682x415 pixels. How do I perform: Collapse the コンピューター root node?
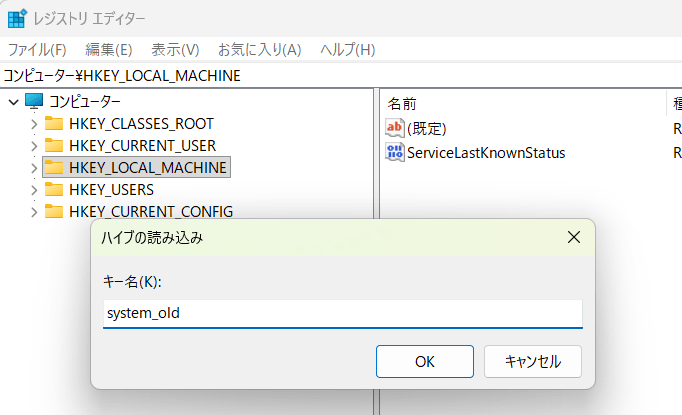(13, 102)
